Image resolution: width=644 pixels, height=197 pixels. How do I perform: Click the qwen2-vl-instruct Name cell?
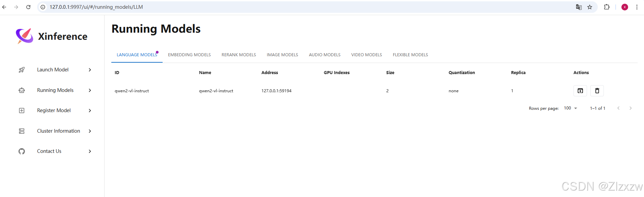(x=216, y=91)
